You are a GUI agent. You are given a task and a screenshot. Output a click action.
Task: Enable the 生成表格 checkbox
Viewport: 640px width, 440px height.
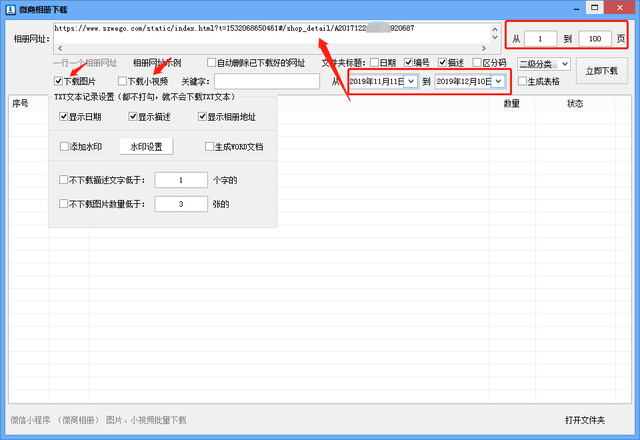[522, 81]
